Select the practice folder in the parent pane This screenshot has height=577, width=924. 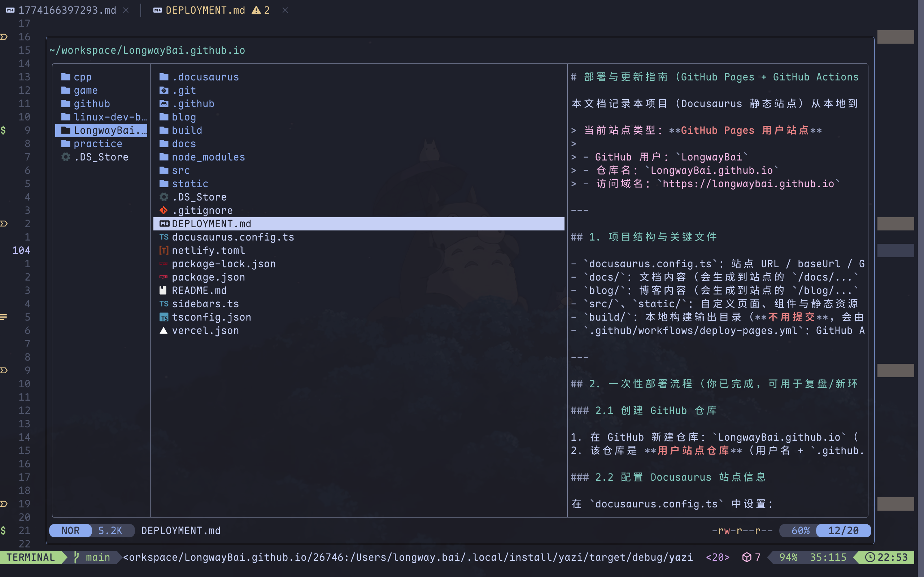coord(98,144)
